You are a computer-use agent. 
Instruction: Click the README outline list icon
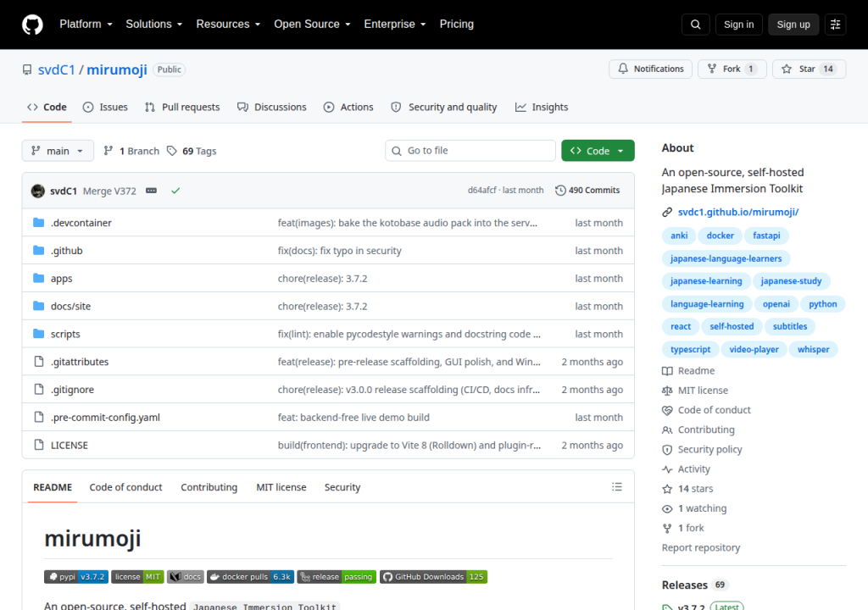tap(617, 487)
